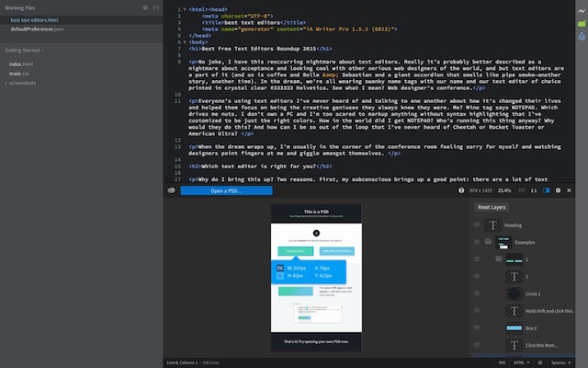
Task: Set the PSD zoom to 1:1
Action: pyautogui.click(x=534, y=190)
